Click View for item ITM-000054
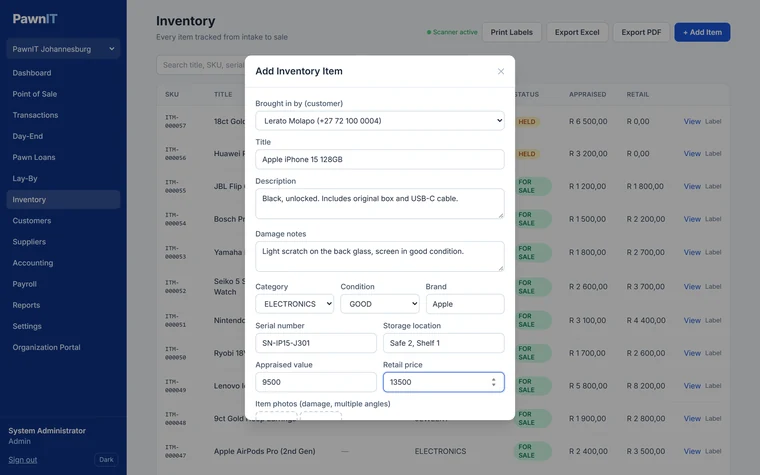The width and height of the screenshot is (760, 475). coord(692,219)
